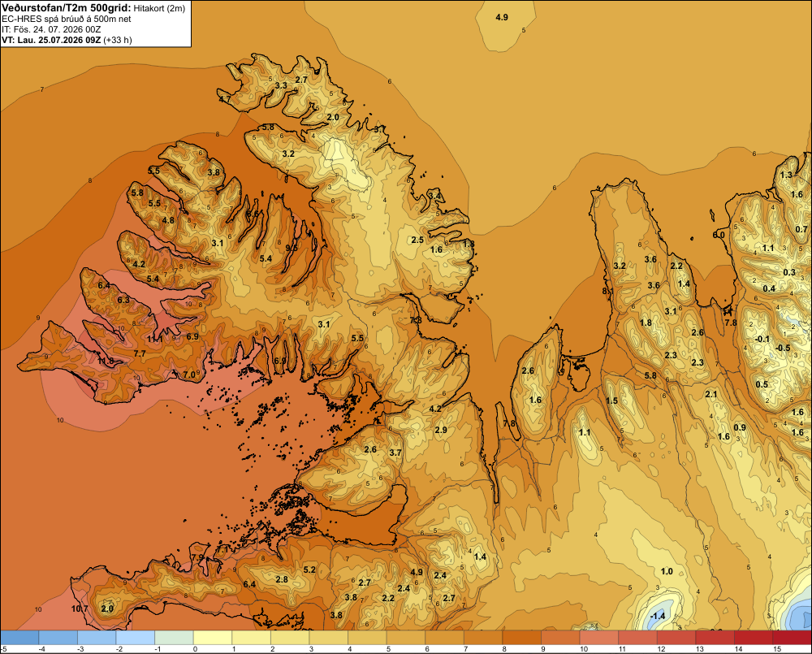Viewport: 812px width, 654px height.
Task: Click the light blue -2 legend color swatch
Action: click(x=136, y=638)
